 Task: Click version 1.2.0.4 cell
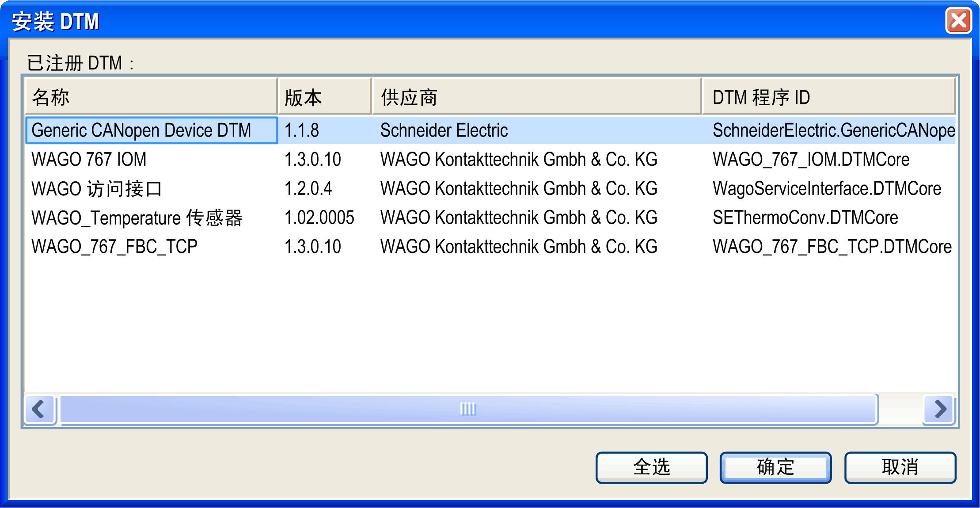click(x=308, y=189)
